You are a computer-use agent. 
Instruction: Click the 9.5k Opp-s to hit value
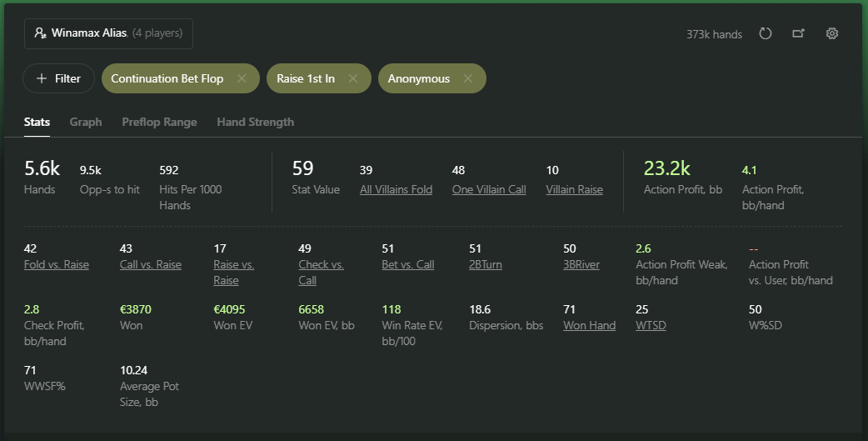click(90, 170)
